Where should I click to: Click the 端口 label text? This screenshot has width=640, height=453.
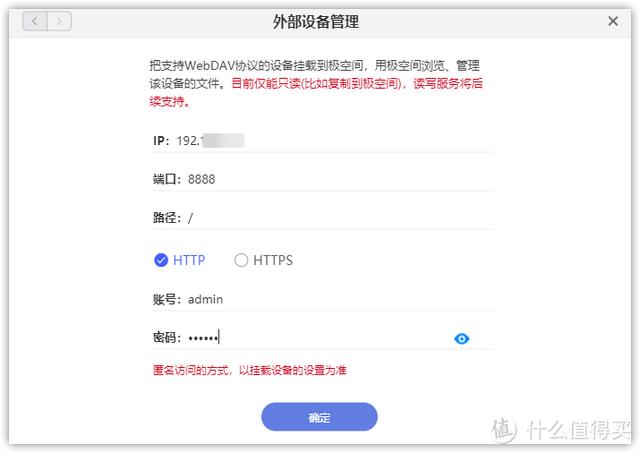(166, 179)
